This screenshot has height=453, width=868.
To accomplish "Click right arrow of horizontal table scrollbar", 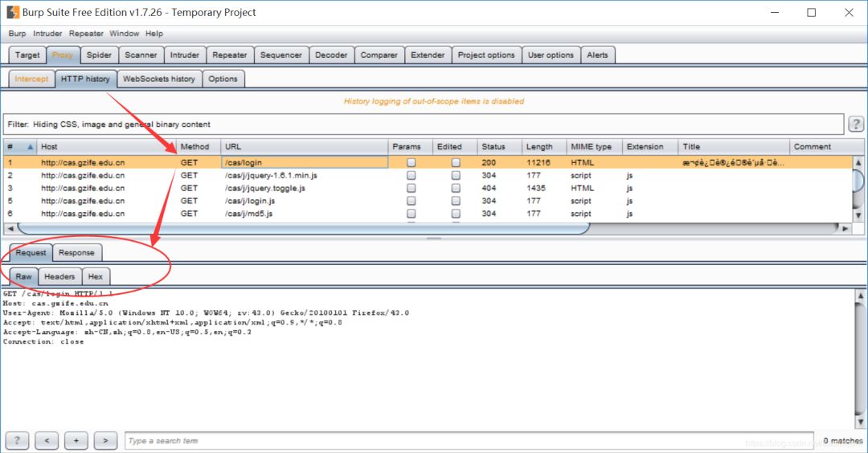I will click(845, 228).
